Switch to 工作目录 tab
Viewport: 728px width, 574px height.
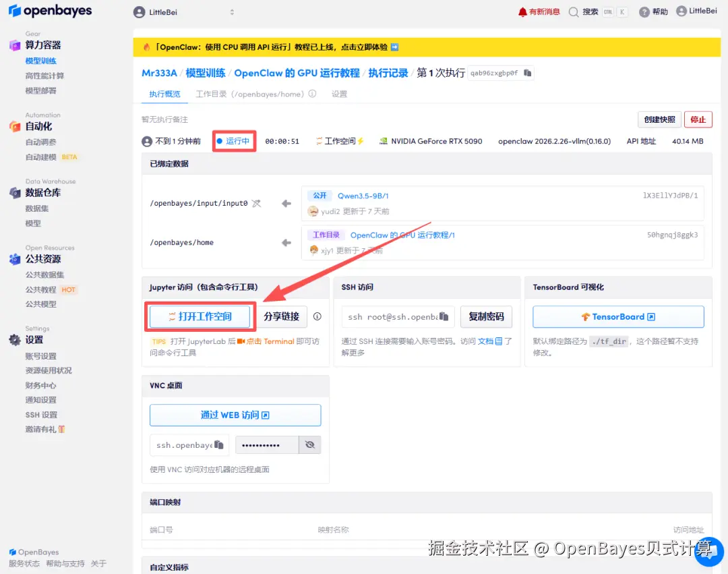click(250, 94)
